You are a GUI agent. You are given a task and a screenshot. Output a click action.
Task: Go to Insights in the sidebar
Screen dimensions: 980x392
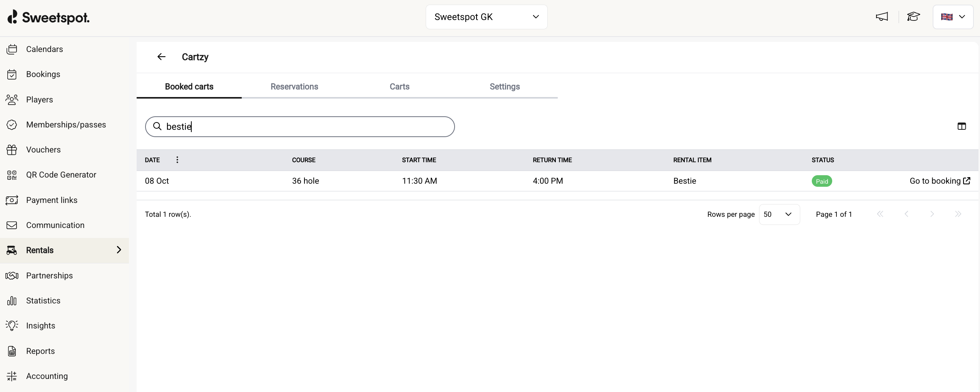pos(40,326)
